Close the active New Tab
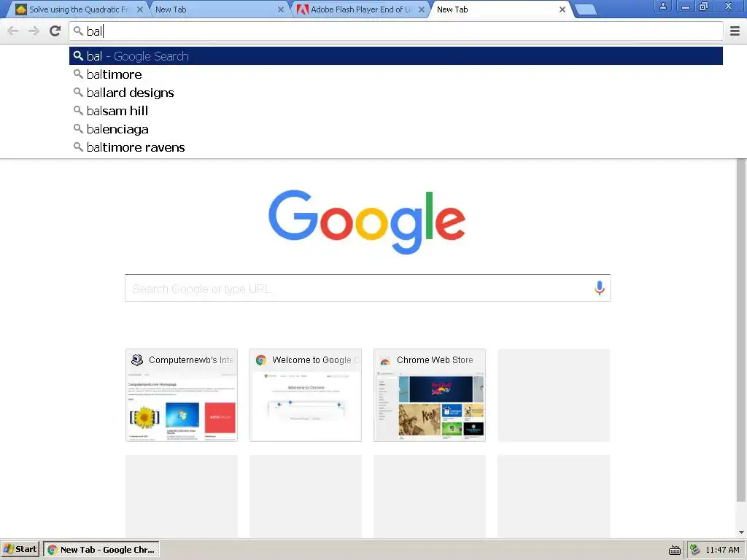This screenshot has width=747, height=560. click(x=562, y=9)
